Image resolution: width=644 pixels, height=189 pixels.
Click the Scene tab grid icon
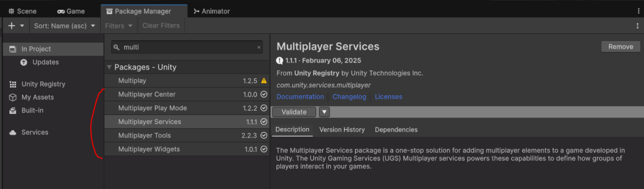tap(11, 11)
